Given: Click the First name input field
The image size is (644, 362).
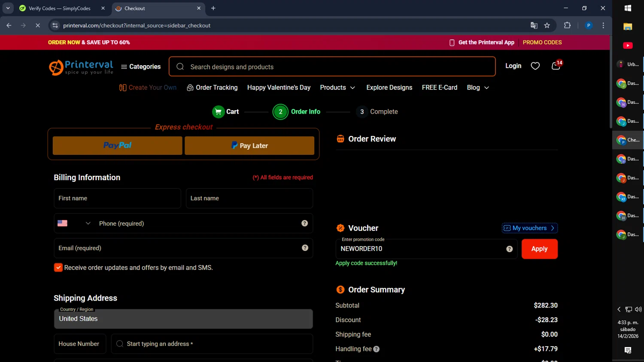Looking at the screenshot, I should [117, 199].
